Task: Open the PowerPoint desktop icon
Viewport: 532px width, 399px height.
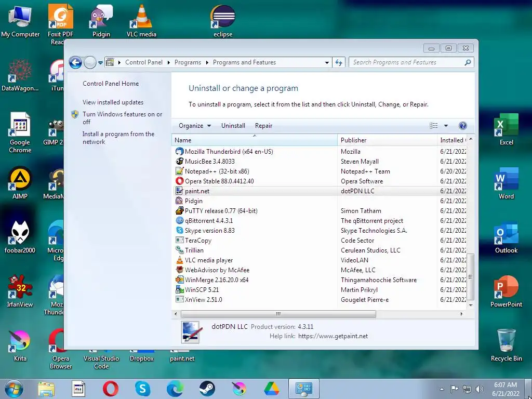Action: [x=506, y=291]
